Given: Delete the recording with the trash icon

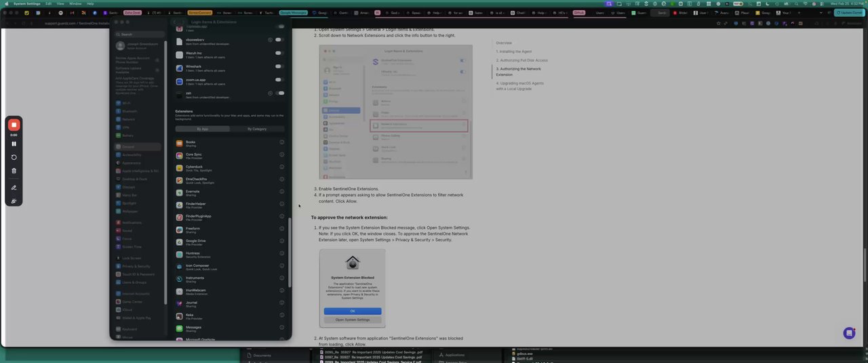Looking at the screenshot, I should click(x=14, y=171).
